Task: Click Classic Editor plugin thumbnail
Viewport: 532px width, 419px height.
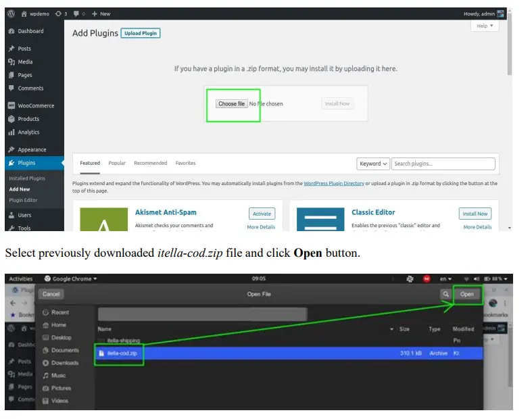Action: (320, 219)
